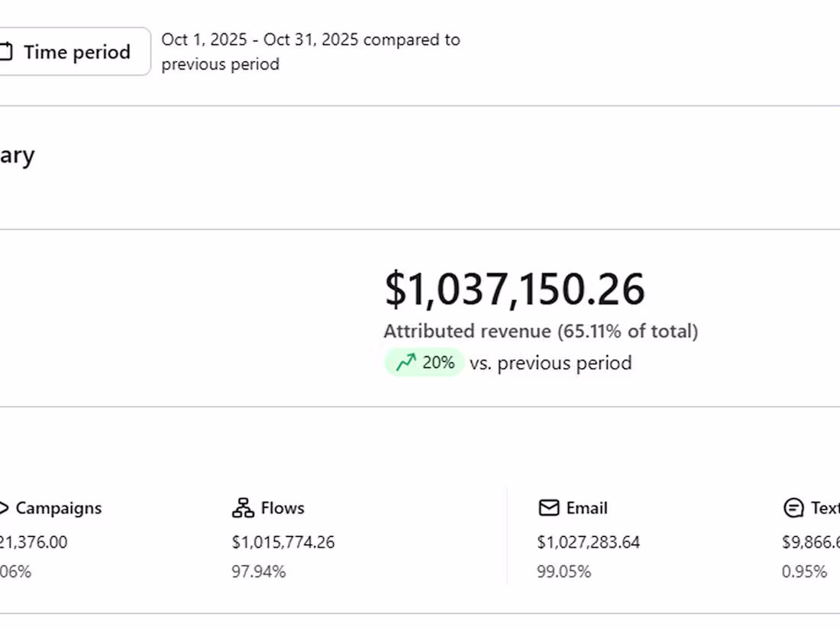Click the Campaigns send icon
Screen dimensions: 840x630
point(4,508)
